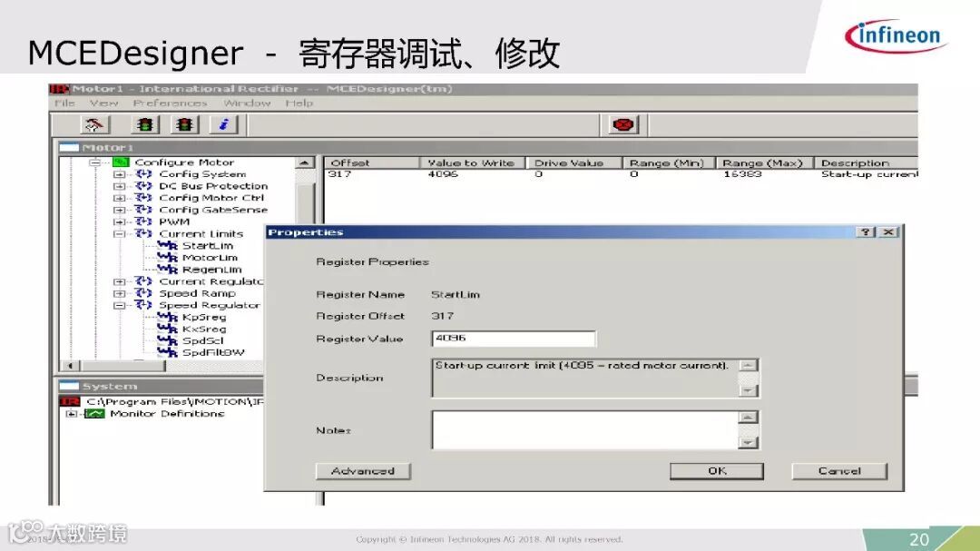Click the Monitor Definitions graph icon
The width and height of the screenshot is (980, 551).
tap(95, 414)
